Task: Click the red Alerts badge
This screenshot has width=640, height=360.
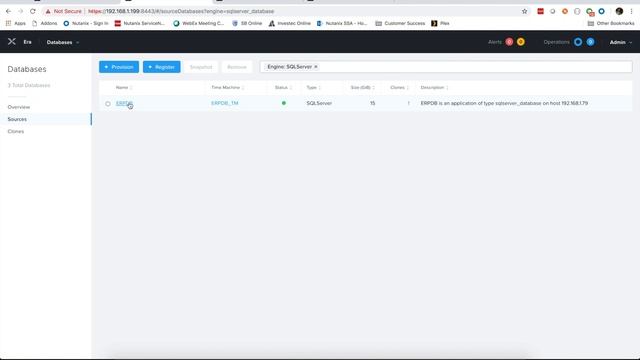Action: [x=509, y=42]
